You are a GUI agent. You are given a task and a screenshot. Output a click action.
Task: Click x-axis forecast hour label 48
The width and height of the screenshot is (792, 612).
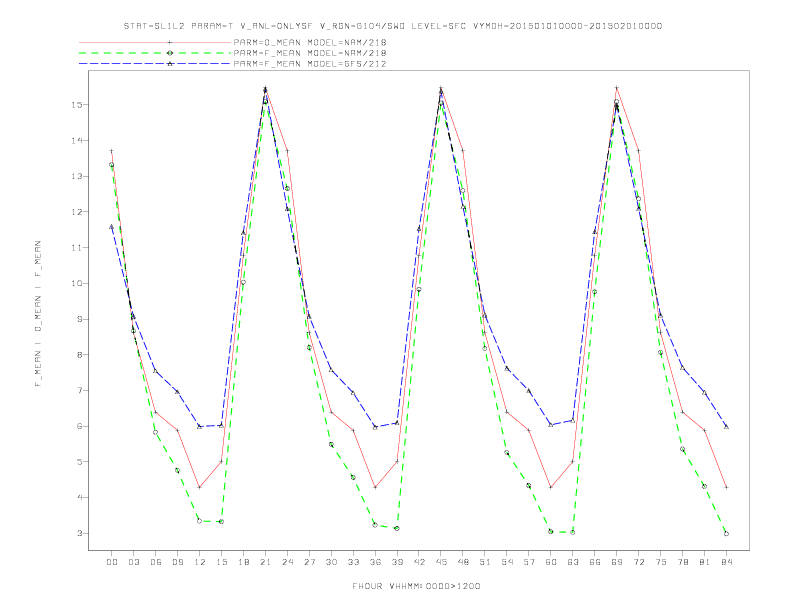(463, 562)
